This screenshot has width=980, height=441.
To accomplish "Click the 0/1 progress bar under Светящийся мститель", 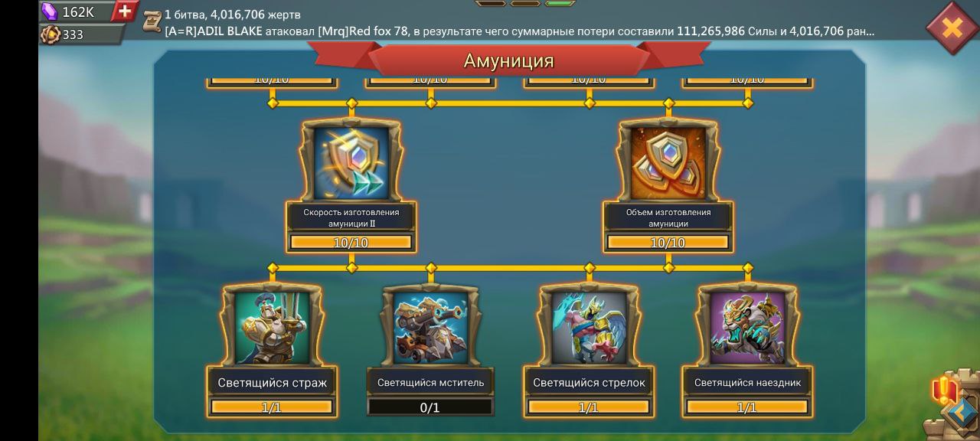I will [430, 407].
